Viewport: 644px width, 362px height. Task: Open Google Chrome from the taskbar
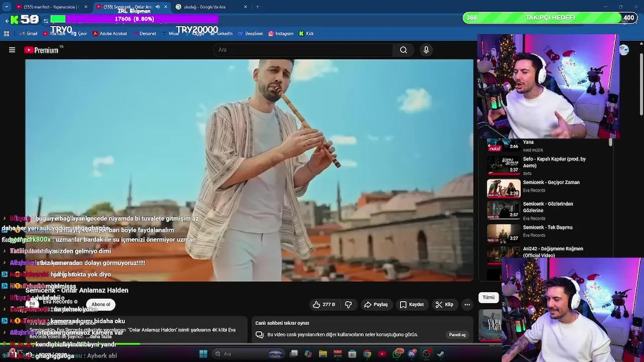[x=367, y=354]
